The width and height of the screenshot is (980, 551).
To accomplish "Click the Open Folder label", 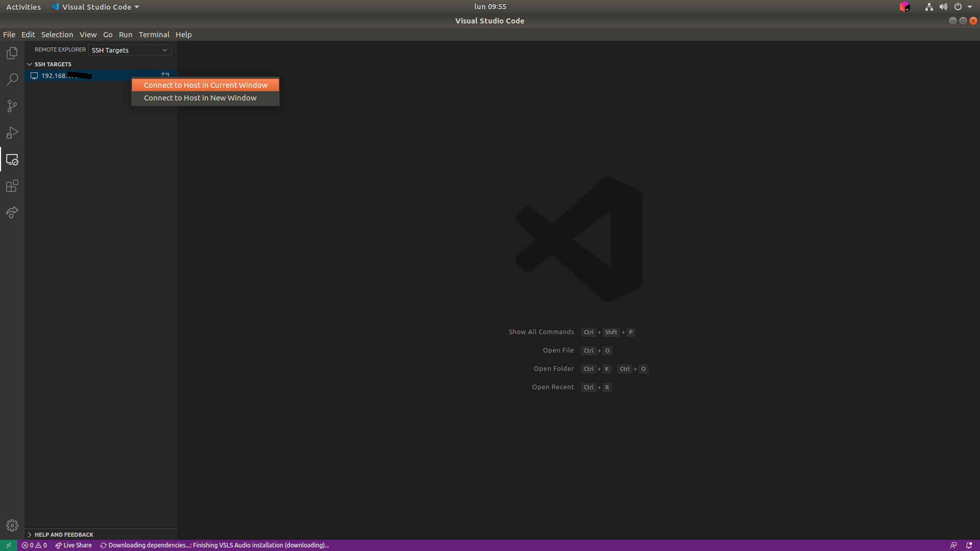I will (554, 369).
